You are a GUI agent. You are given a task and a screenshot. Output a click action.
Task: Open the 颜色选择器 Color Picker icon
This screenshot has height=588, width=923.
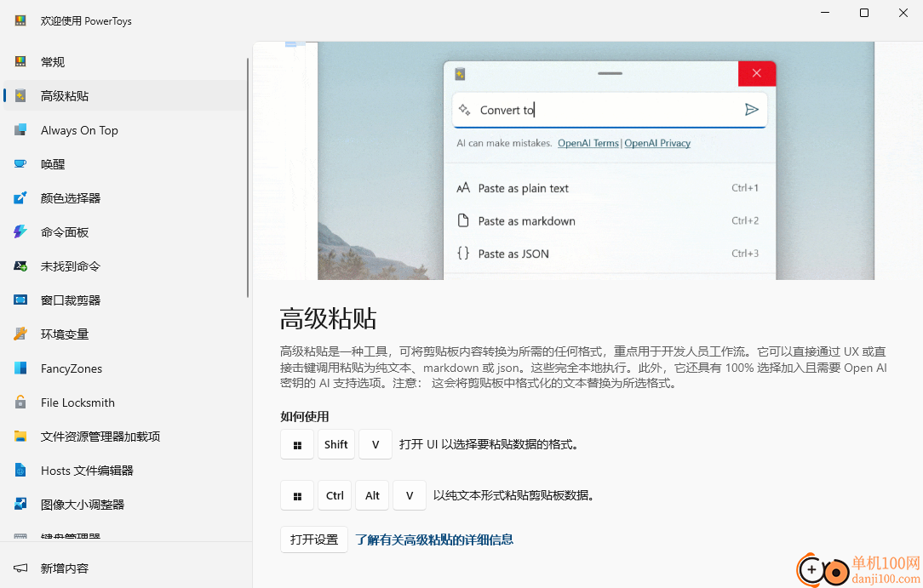tap(20, 198)
